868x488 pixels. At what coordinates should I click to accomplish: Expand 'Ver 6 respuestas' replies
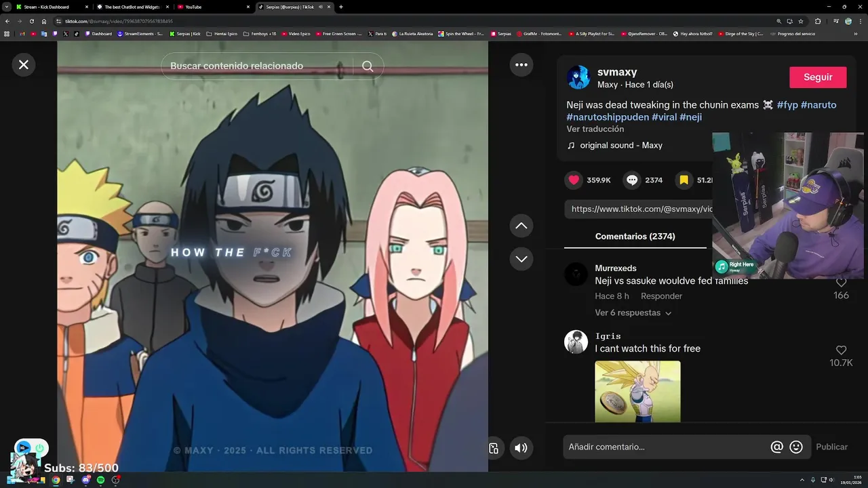(x=633, y=312)
